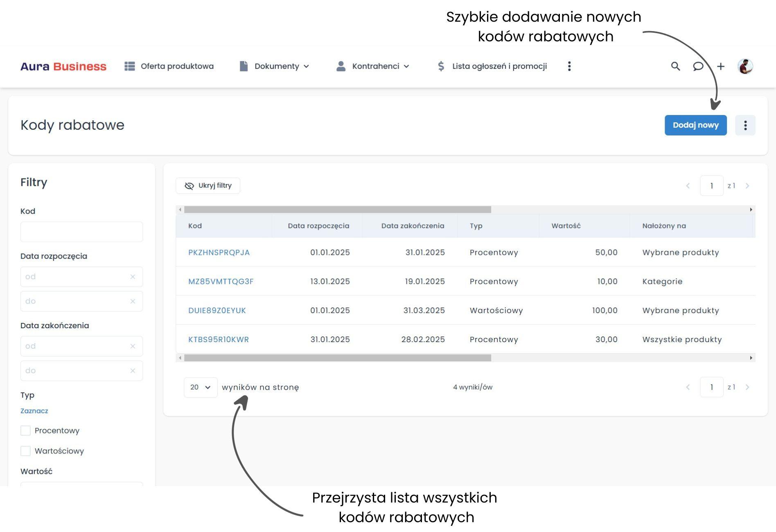Click the plus icon in the navbar
The width and height of the screenshot is (776, 532).
click(x=721, y=66)
